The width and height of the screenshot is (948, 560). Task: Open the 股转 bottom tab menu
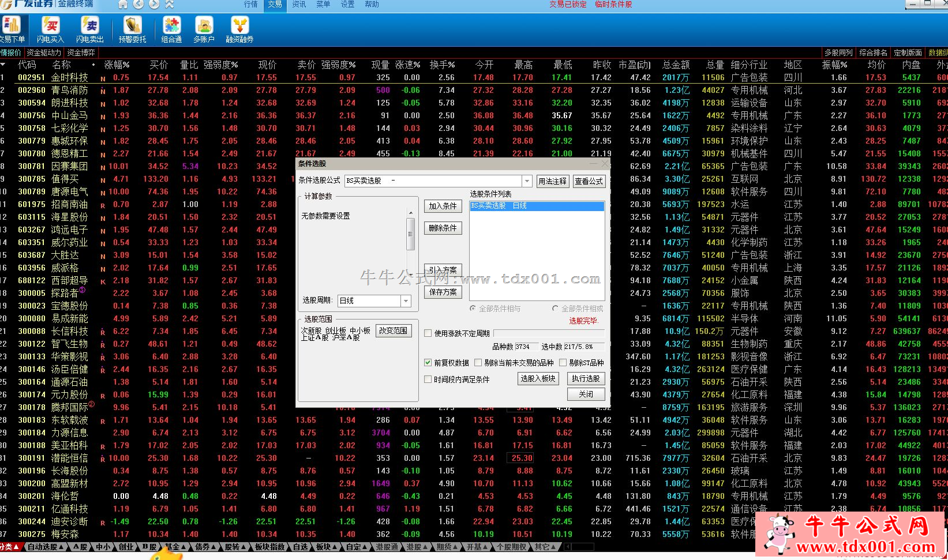point(235,547)
